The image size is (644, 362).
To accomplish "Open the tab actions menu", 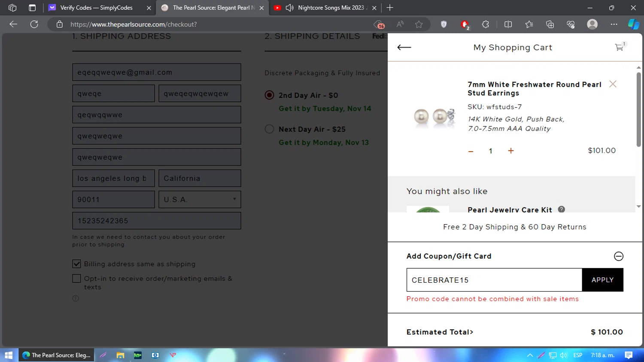I will pos(32,8).
